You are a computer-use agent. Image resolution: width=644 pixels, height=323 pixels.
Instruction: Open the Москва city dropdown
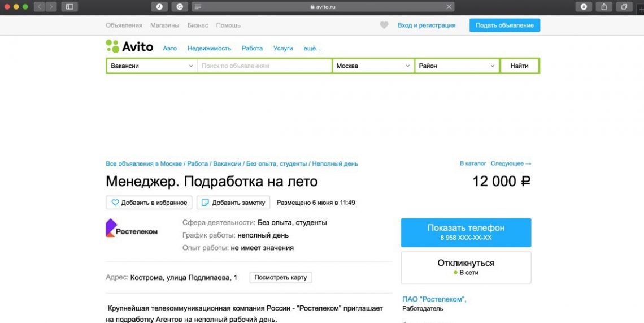pos(373,66)
